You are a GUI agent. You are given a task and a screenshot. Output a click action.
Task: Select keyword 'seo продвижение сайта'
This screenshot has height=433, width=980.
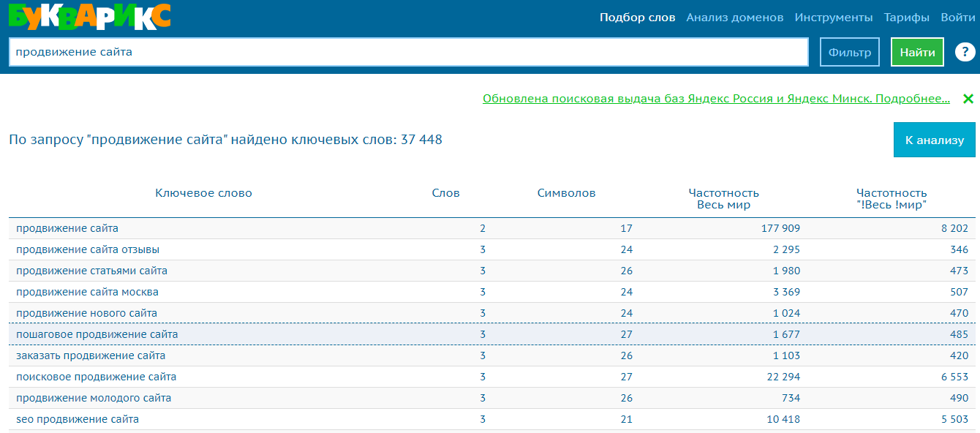click(78, 419)
